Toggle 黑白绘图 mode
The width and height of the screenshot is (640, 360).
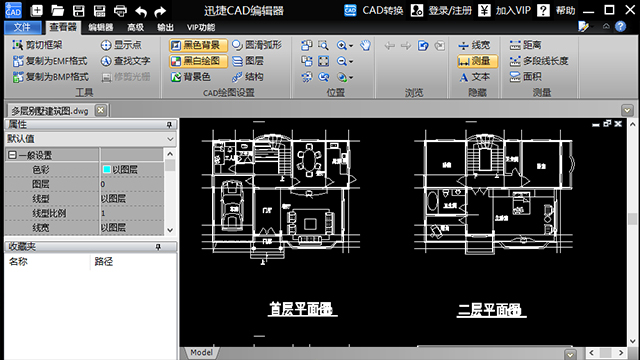[198, 61]
